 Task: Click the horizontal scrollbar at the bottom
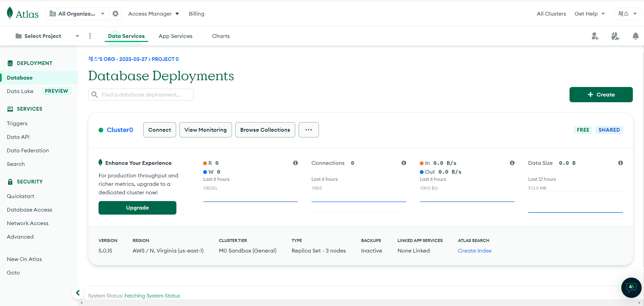pos(361,303)
